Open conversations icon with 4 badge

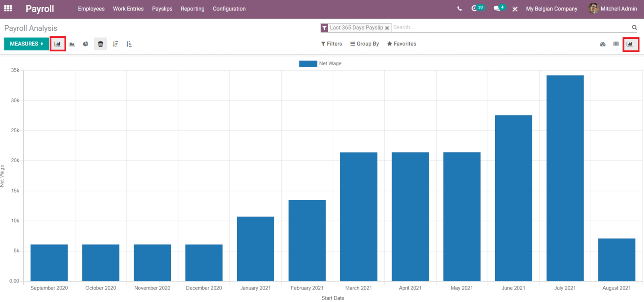499,8
